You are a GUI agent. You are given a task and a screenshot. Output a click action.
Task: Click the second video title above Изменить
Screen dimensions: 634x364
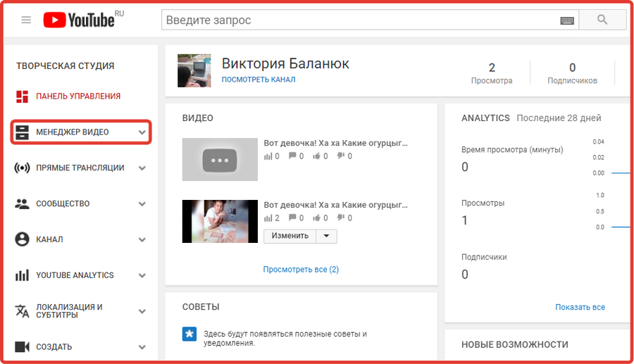335,205
